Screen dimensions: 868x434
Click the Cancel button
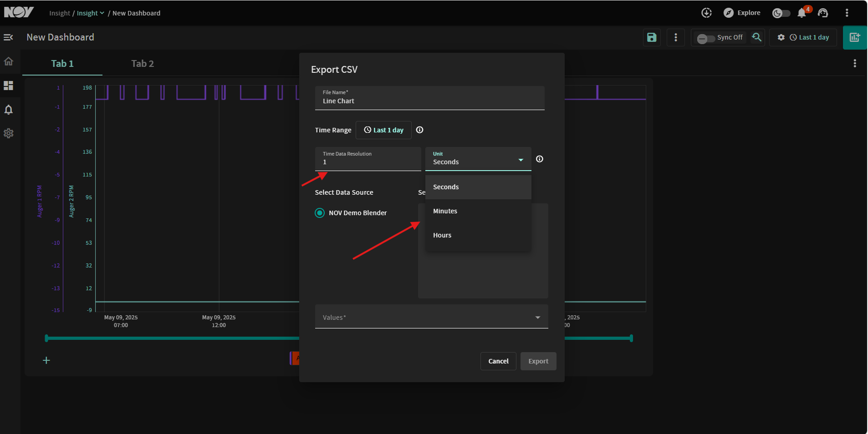(x=498, y=361)
